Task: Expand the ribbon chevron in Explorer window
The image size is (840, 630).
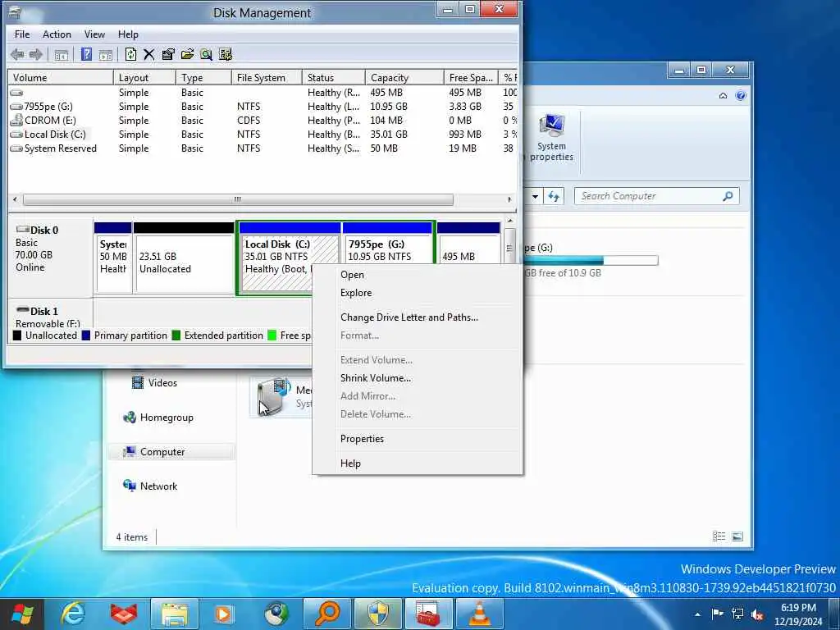Action: [723, 95]
